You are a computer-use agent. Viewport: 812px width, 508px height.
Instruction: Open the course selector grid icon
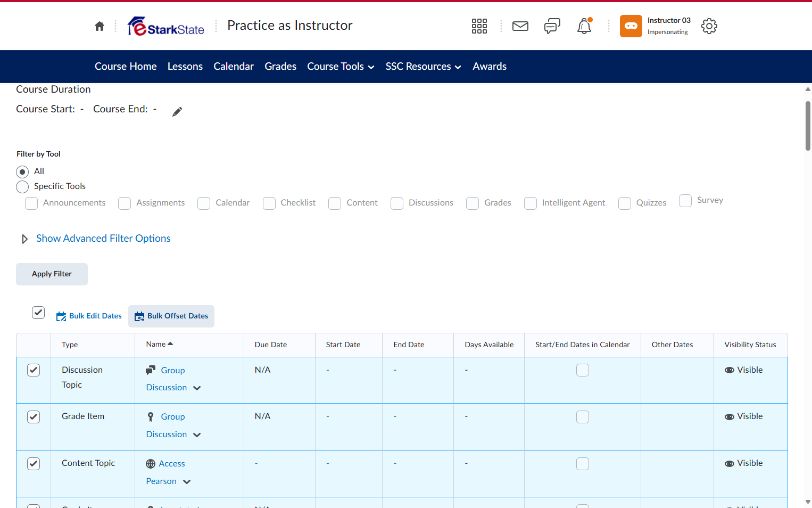tap(479, 26)
